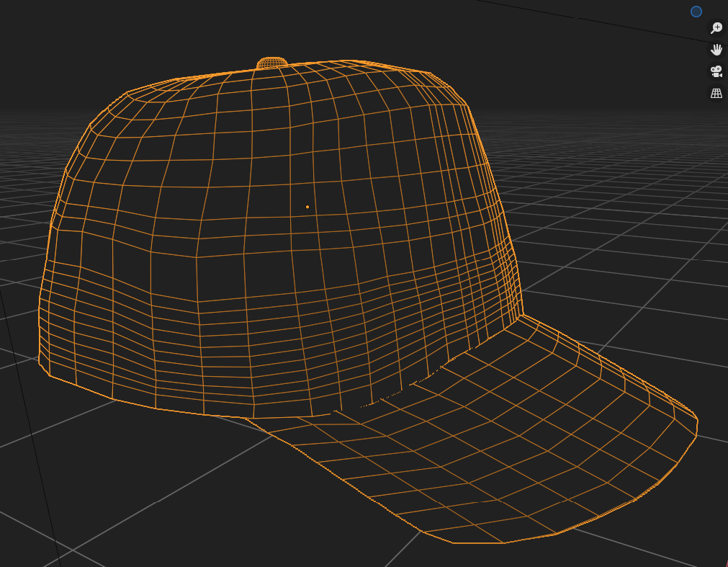Switch perspective/orthographic with the grid icon
The width and height of the screenshot is (728, 567).
tap(716, 94)
